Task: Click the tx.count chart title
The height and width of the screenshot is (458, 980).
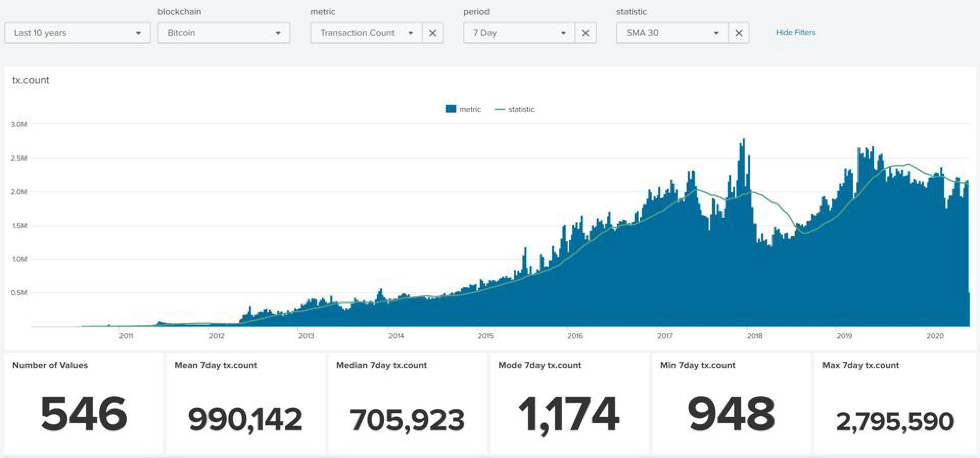Action: [31, 80]
